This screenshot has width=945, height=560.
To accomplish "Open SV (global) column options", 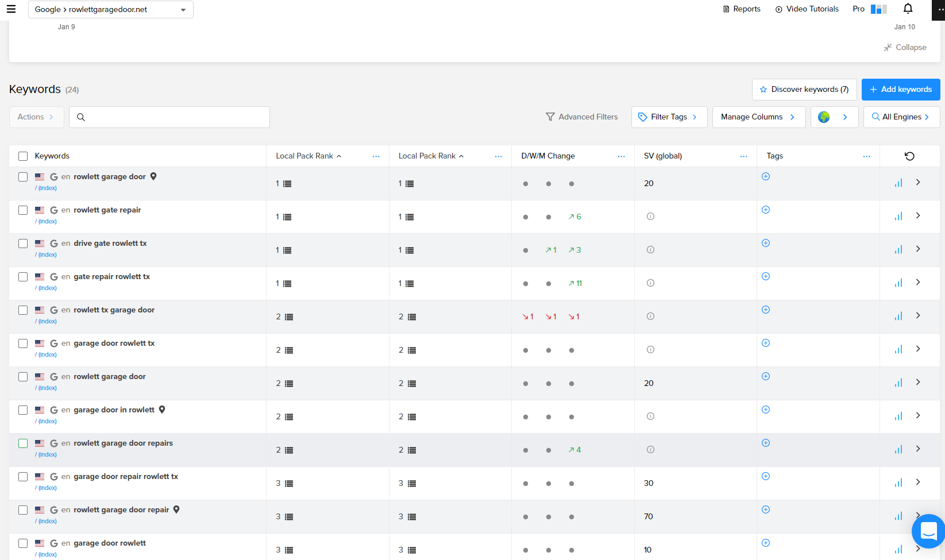I will (744, 156).
